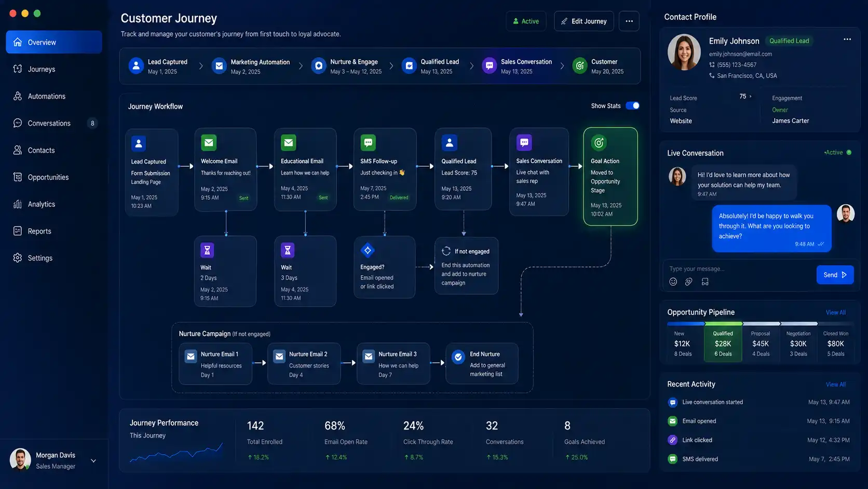Open the Live conversation started activity
This screenshot has height=489, width=868.
(x=758, y=402)
